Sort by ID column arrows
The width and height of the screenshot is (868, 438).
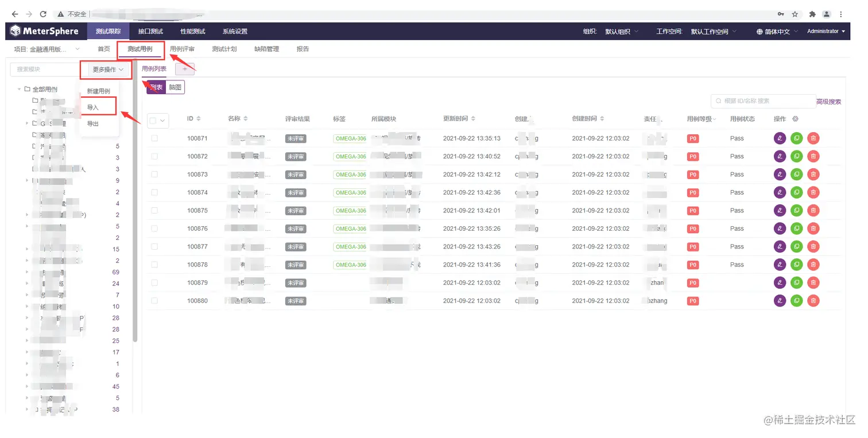pyautogui.click(x=199, y=119)
